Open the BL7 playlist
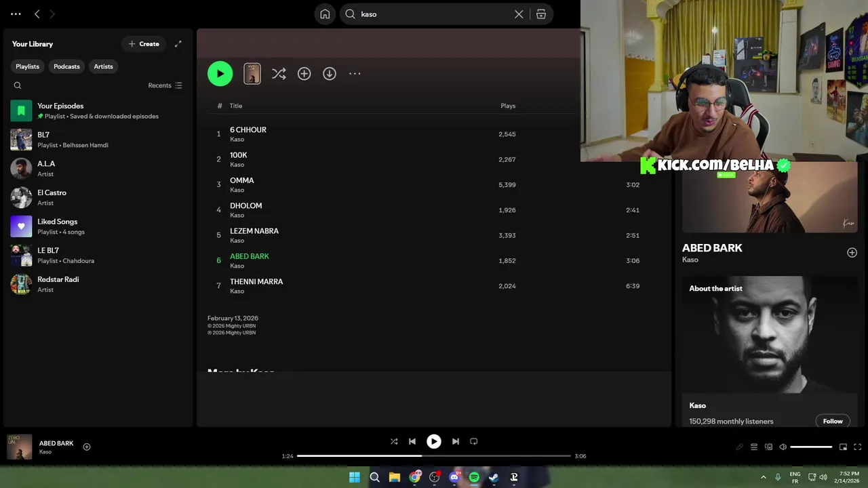The image size is (868, 488). click(x=98, y=140)
